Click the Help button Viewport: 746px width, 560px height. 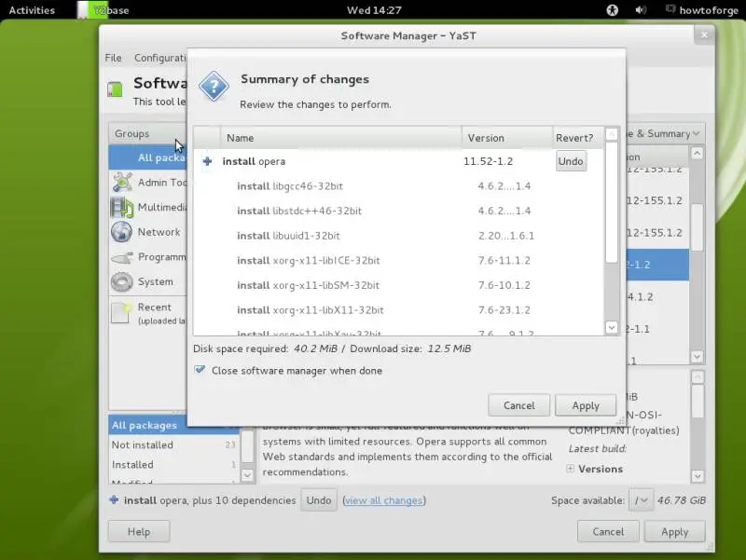[x=138, y=531]
